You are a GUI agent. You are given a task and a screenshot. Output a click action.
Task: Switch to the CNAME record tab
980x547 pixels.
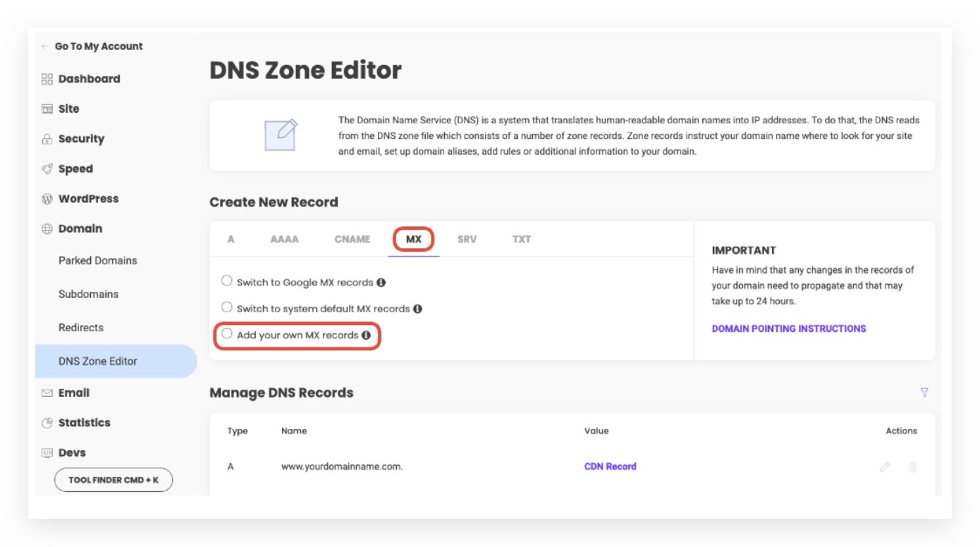(352, 240)
